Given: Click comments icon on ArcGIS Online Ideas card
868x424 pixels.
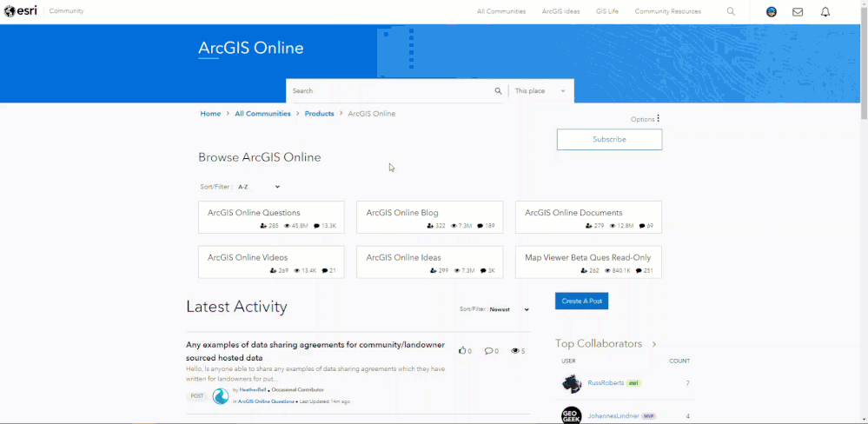Looking at the screenshot, I should [x=483, y=271].
